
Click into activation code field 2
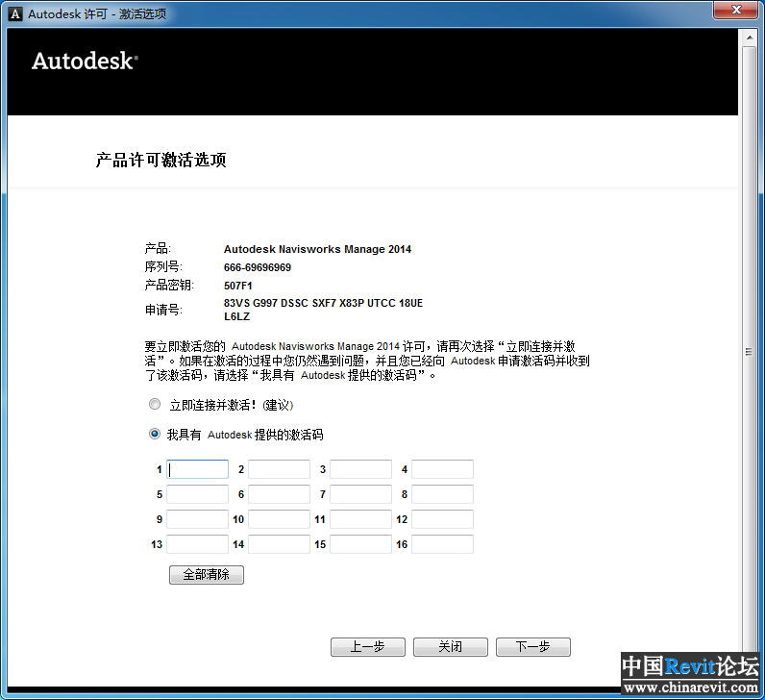click(279, 469)
